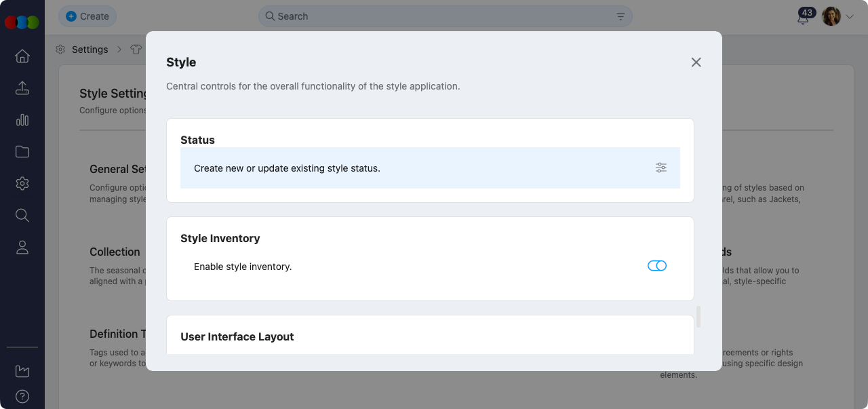Open the user profile icon in sidebar

point(22,248)
